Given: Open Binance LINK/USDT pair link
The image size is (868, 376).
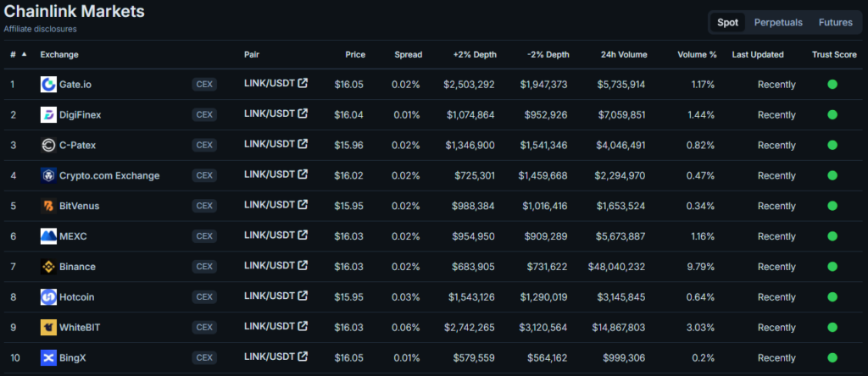Looking at the screenshot, I should click(x=270, y=265).
